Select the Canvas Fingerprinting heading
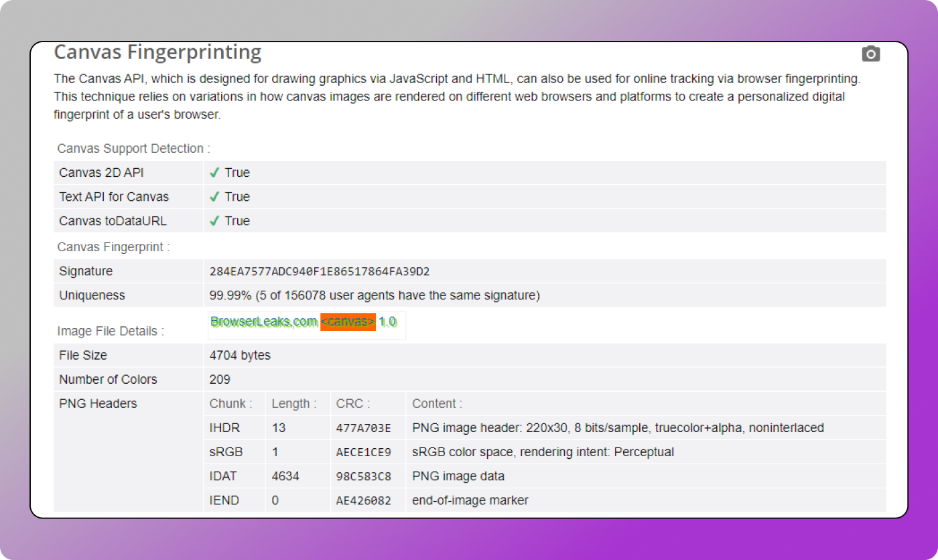The image size is (938, 560). (x=157, y=52)
